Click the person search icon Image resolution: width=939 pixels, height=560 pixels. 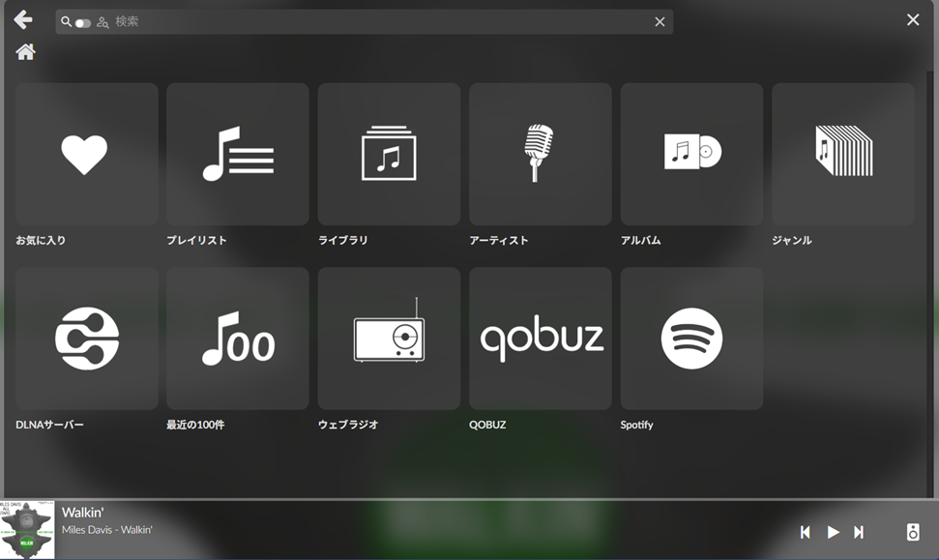pos(103,23)
